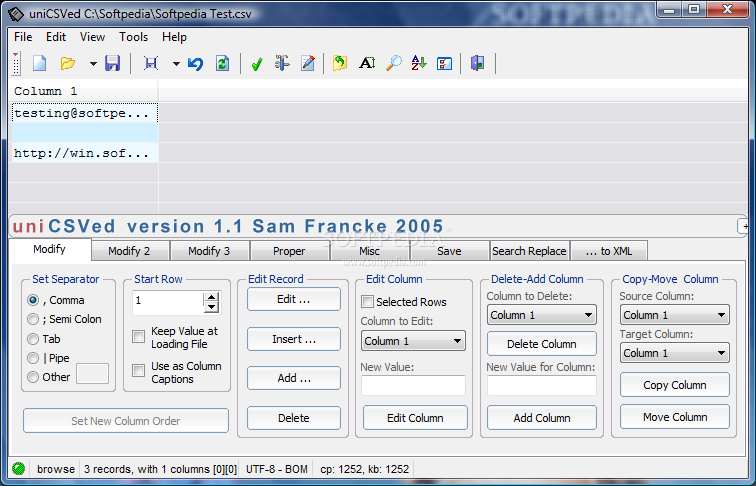Expand panel with plus button at right edge

[743, 226]
